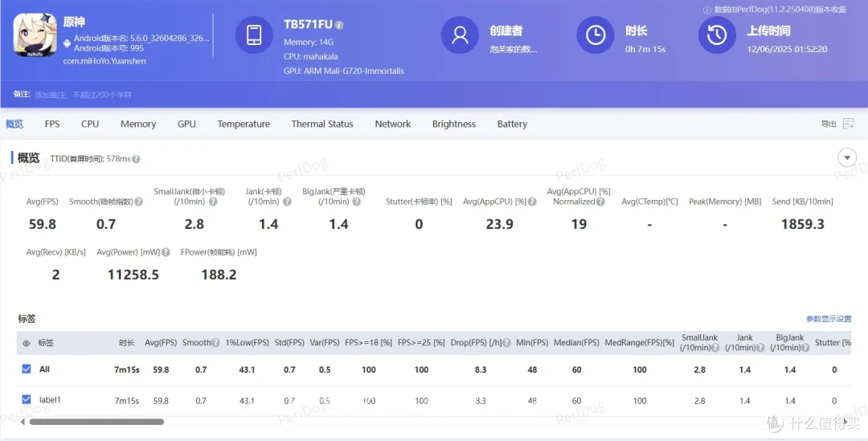The image size is (868, 441).
Task: Click the scrollbar left arrow
Action: click(23, 422)
